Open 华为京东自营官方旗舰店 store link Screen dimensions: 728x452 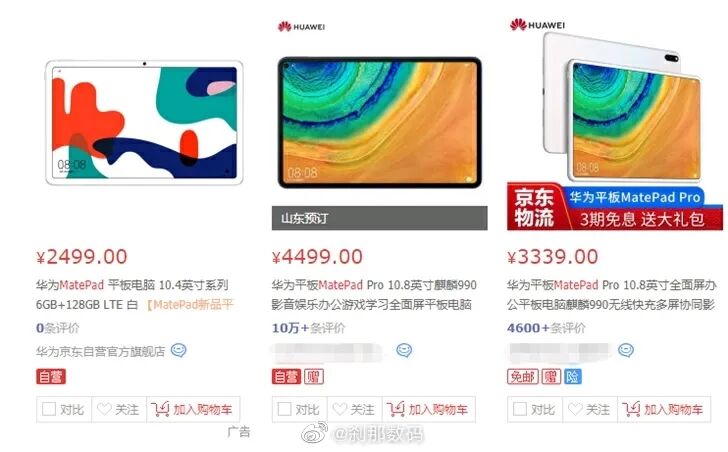coord(100,351)
